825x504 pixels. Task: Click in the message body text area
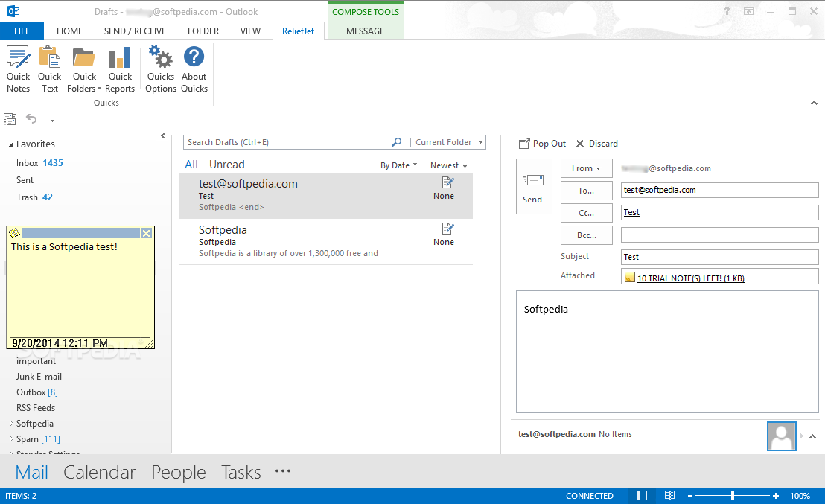click(667, 351)
